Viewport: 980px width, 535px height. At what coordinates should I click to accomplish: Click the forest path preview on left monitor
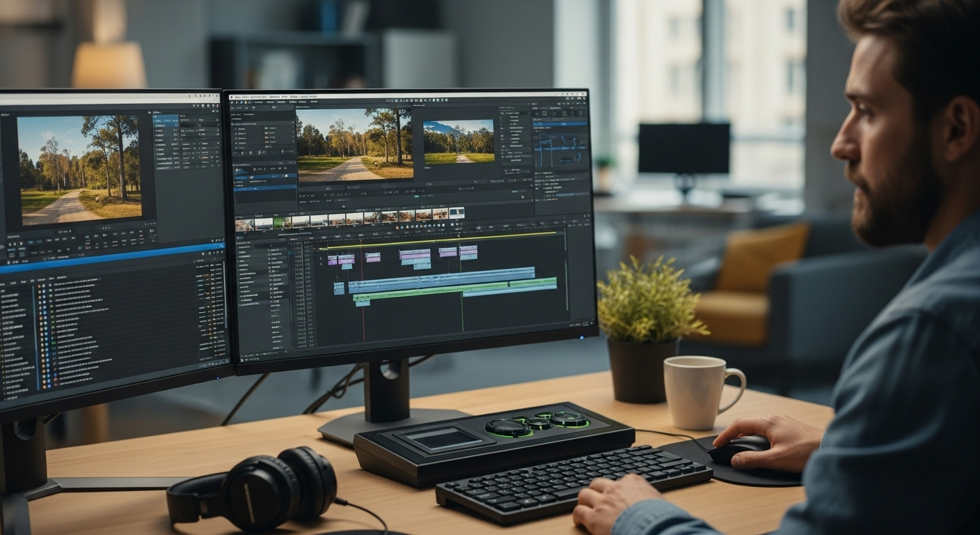(80, 169)
